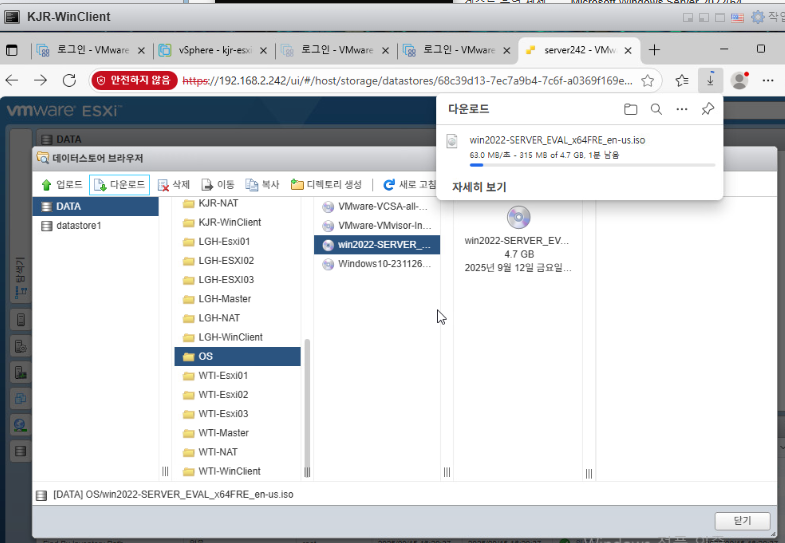Open downloads folder icon in download panel
Image resolution: width=785 pixels, height=543 pixels.
[630, 109]
